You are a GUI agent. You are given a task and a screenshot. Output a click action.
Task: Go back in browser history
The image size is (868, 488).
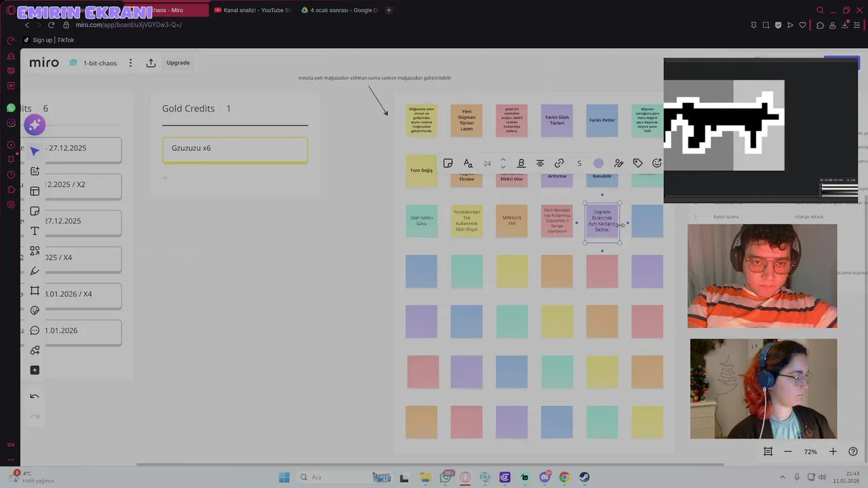tap(27, 25)
